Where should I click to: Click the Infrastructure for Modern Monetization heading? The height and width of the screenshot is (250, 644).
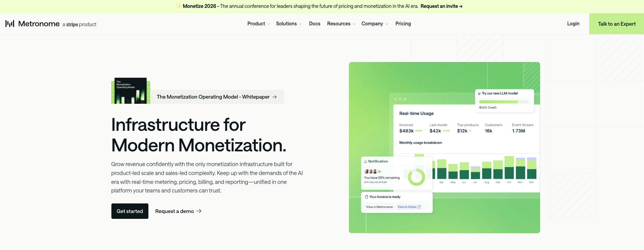(199, 135)
